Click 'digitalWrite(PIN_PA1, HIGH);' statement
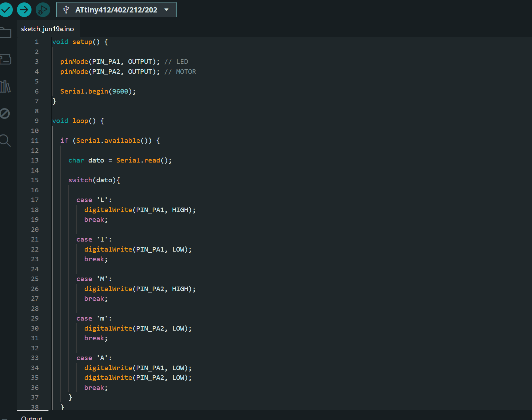532x420 pixels. tap(140, 210)
